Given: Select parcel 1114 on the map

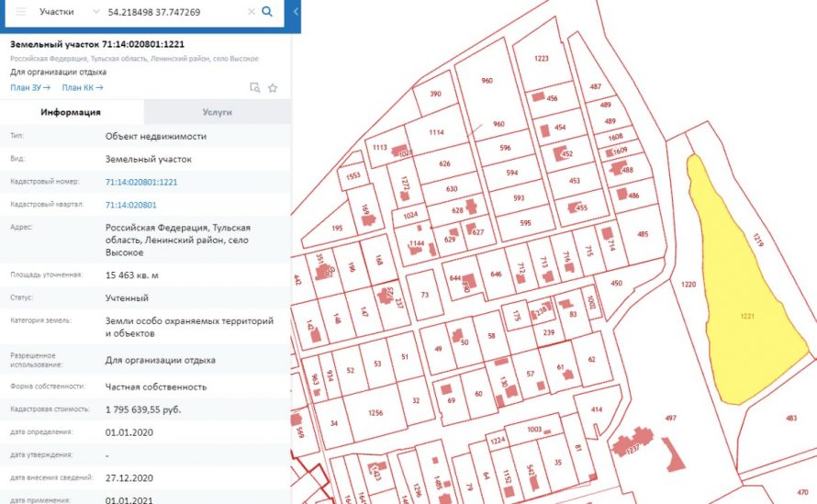Looking at the screenshot, I should pos(436,133).
